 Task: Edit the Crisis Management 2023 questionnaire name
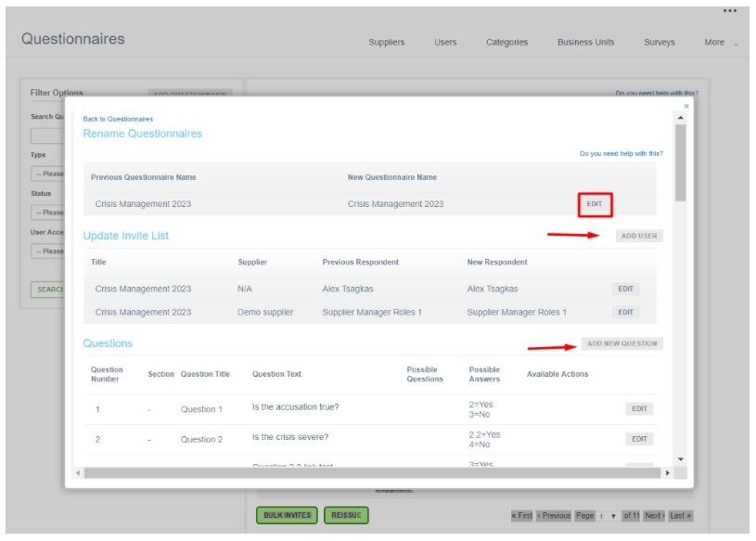[595, 204]
